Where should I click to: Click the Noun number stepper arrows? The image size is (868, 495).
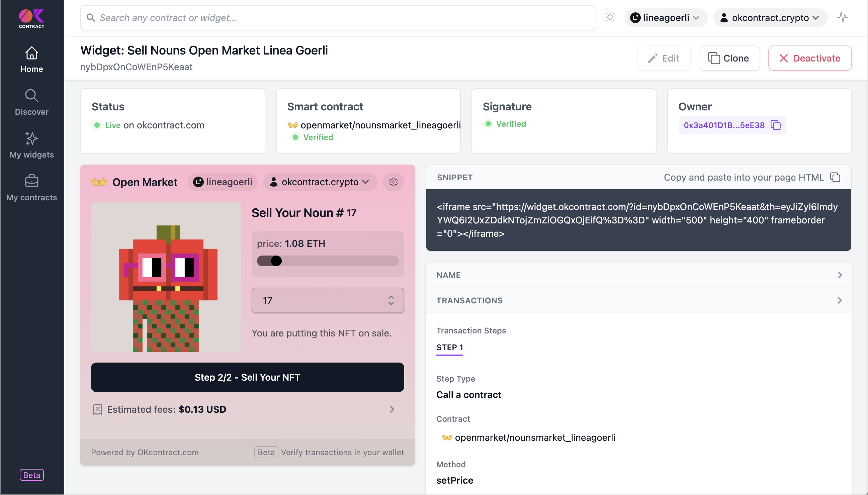tap(391, 300)
